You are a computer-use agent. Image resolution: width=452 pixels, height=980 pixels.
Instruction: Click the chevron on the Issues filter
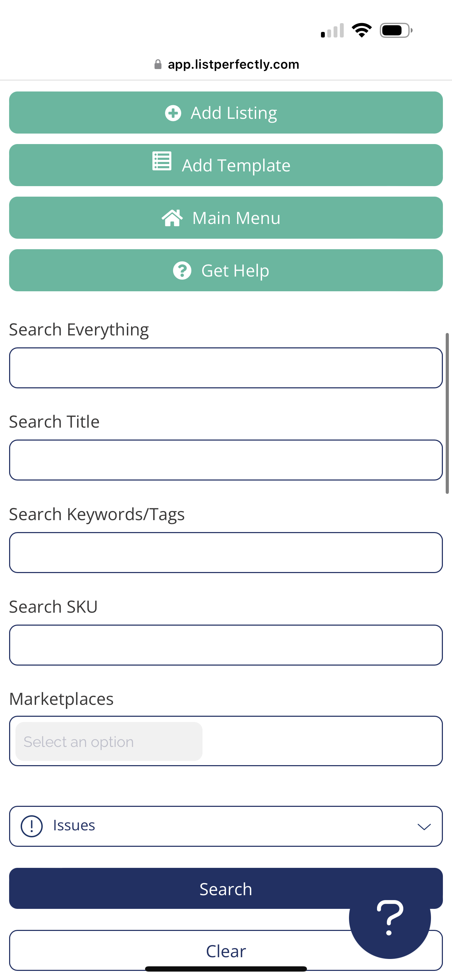point(424,826)
